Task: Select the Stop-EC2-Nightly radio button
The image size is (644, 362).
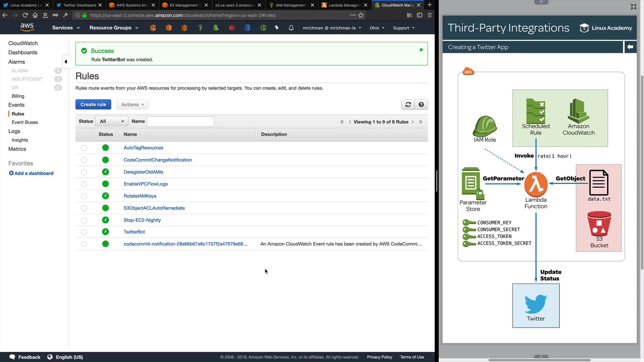Action: click(x=84, y=220)
